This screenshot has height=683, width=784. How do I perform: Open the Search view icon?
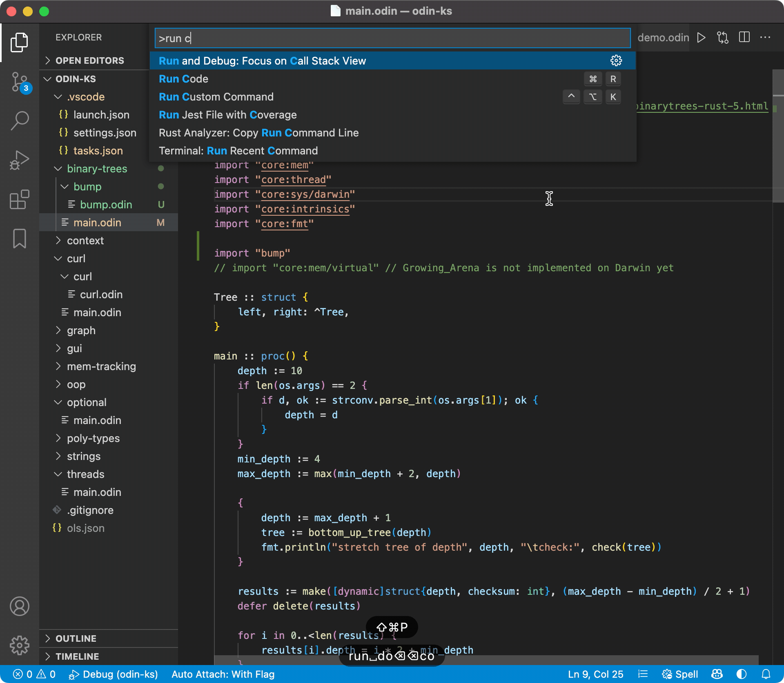click(x=19, y=121)
